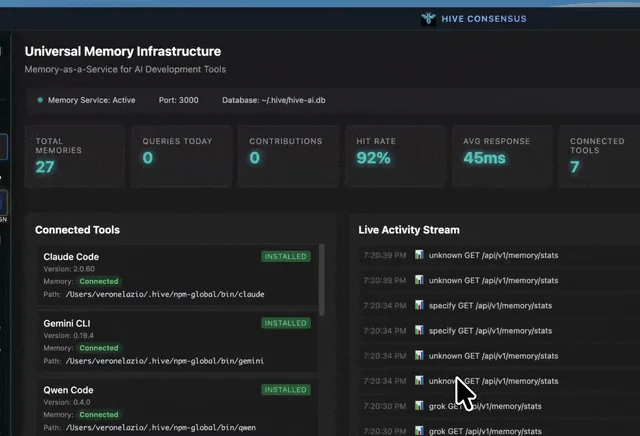640x436 pixels.
Task: Click the first 7:20:39 PM timestamp
Action: [385, 255]
